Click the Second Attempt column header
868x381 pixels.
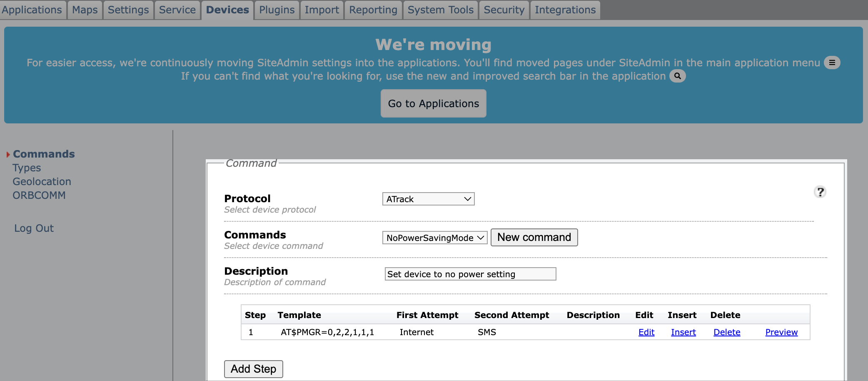coord(512,315)
